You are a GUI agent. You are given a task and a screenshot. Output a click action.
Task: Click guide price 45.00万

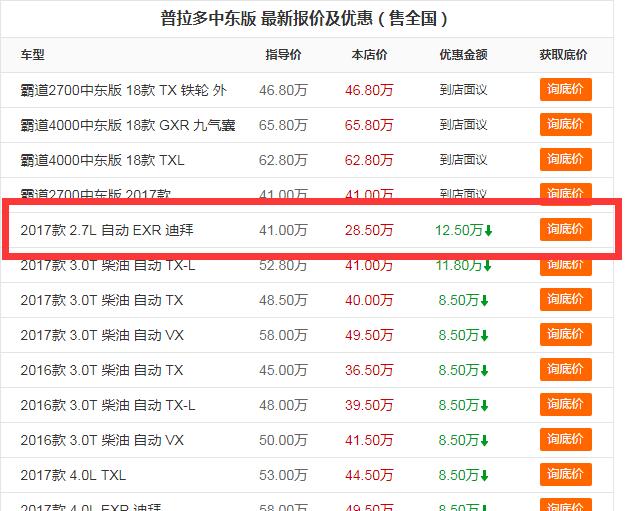coord(283,370)
